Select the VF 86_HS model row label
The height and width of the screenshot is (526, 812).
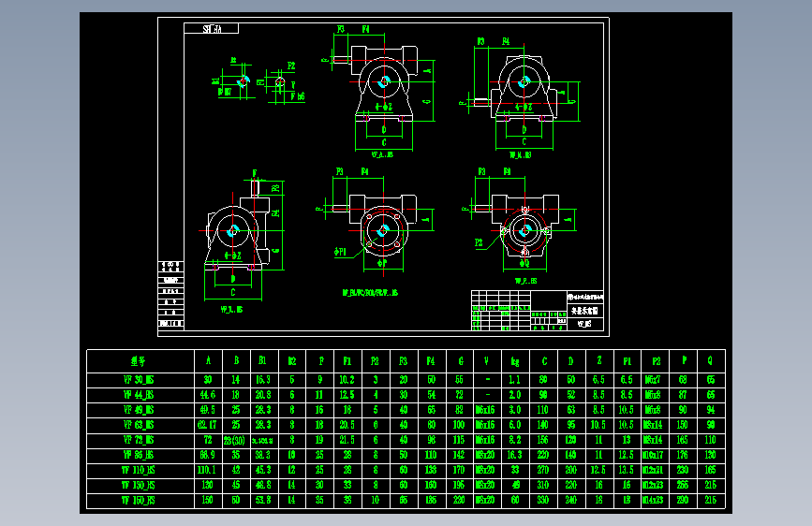pos(139,455)
